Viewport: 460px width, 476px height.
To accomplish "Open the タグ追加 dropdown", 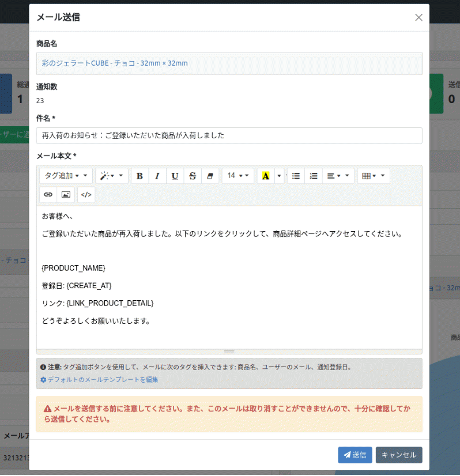I will tap(66, 176).
